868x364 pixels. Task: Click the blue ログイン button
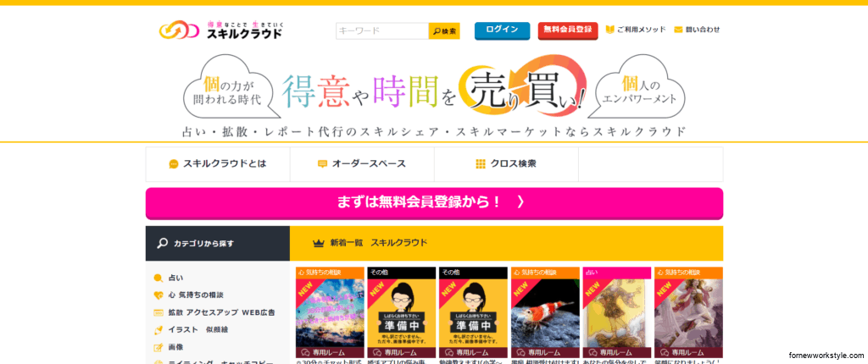(502, 30)
